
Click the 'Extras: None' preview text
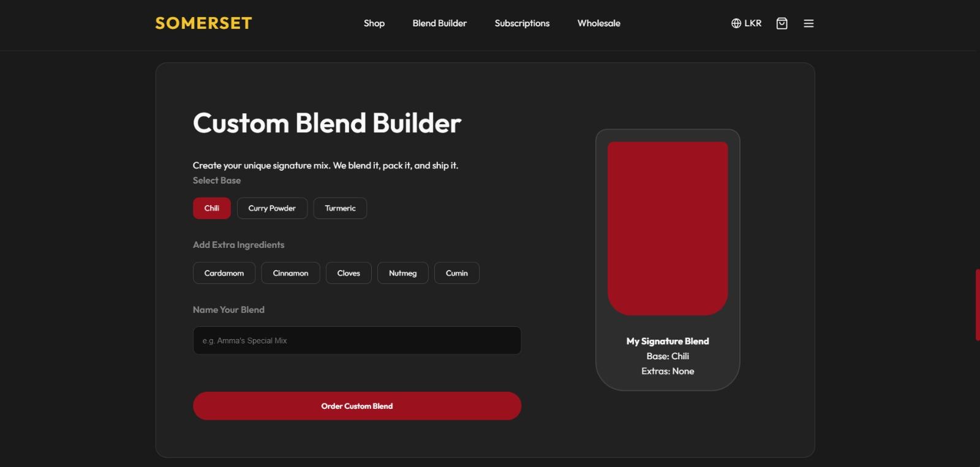tap(668, 371)
